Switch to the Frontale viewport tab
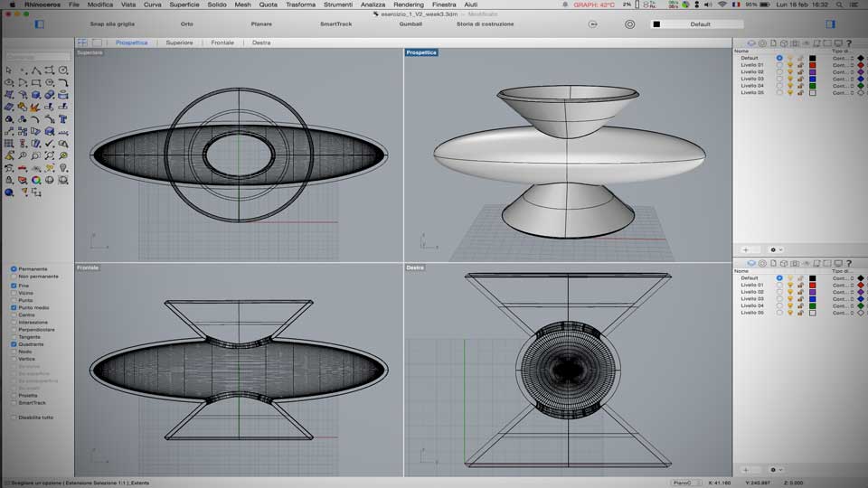 222,42
